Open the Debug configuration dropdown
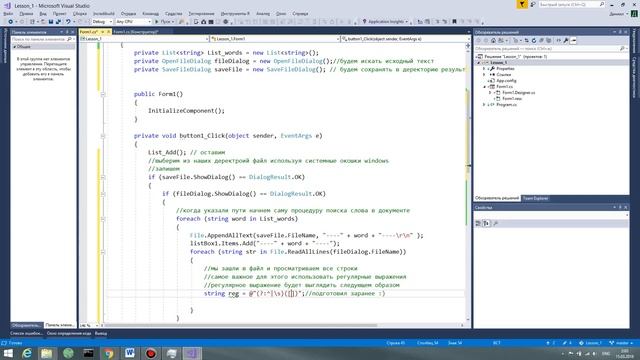640x360 pixels. pos(102,22)
